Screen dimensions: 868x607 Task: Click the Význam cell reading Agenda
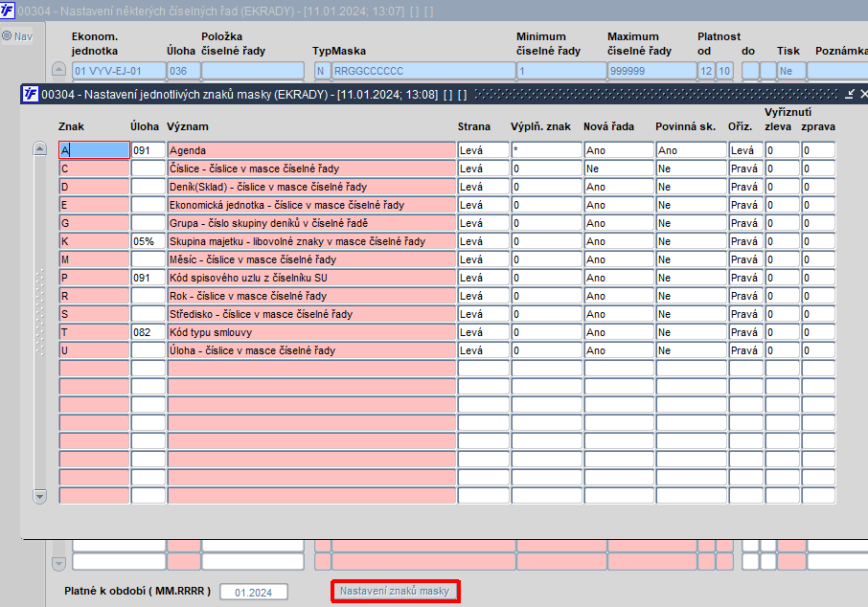(x=311, y=150)
